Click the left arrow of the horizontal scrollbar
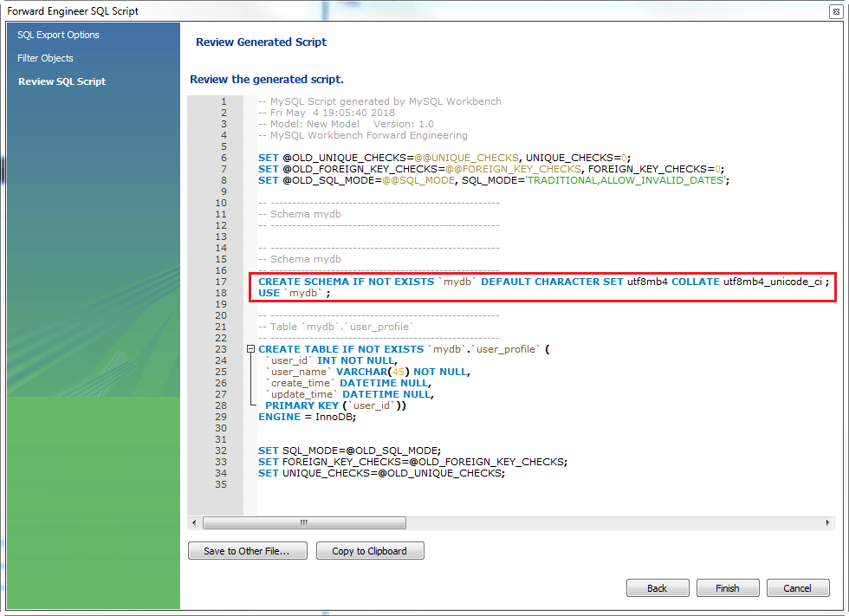 [x=194, y=522]
